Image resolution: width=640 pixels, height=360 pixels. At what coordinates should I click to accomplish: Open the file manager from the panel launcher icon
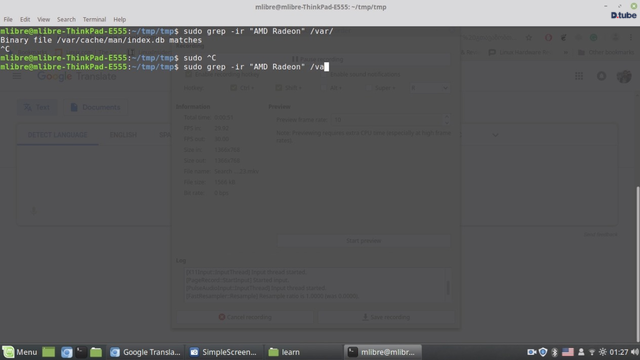96,352
